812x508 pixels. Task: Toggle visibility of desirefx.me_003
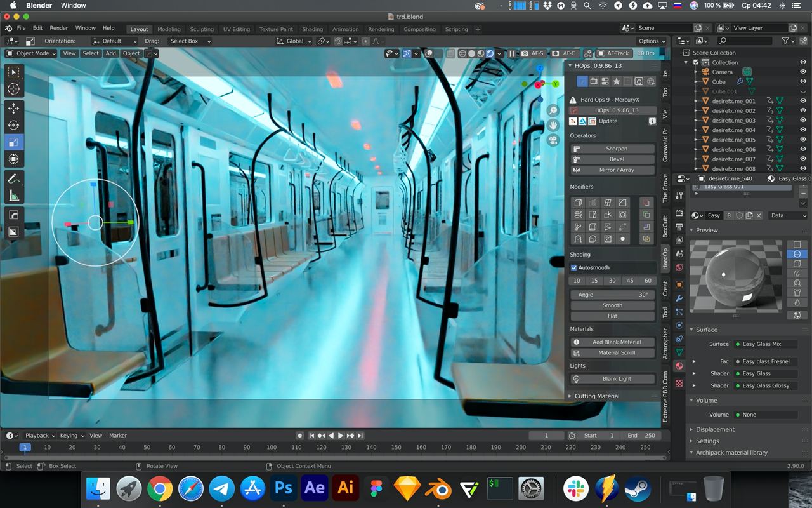click(x=802, y=120)
